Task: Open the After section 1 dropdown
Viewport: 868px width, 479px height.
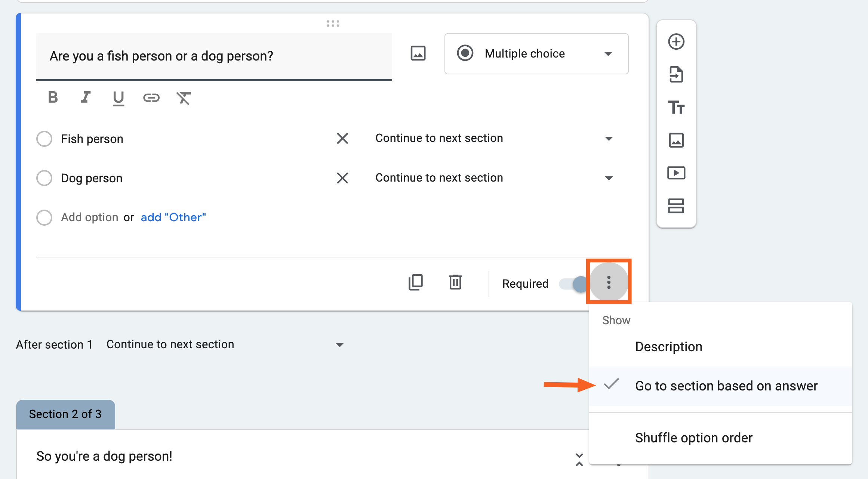Action: click(225, 344)
